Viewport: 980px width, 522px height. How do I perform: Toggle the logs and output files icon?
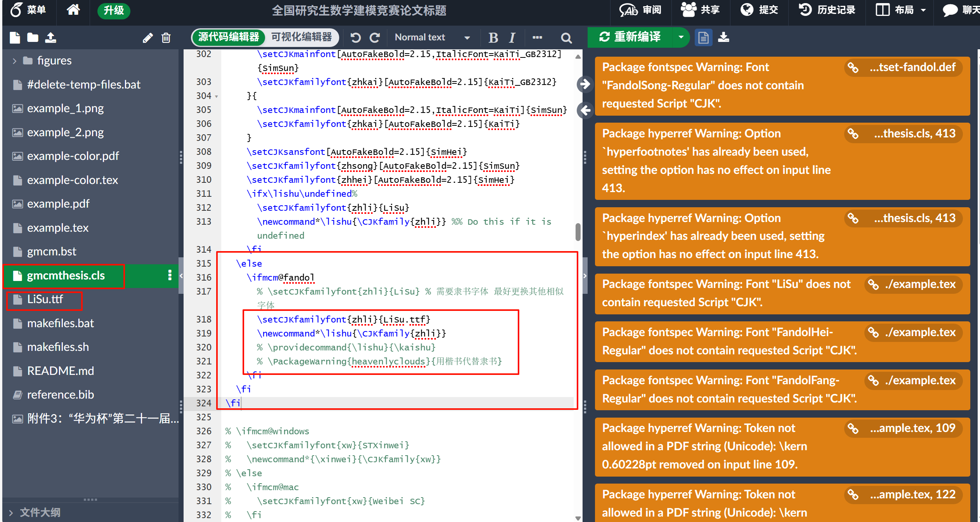pos(703,38)
